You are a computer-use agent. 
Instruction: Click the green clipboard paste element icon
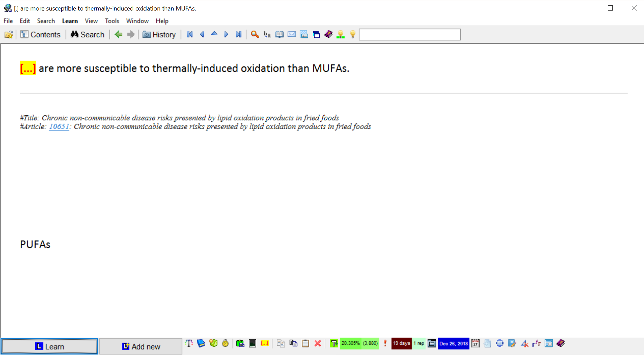(240, 343)
